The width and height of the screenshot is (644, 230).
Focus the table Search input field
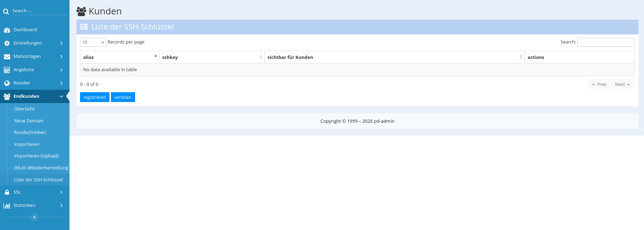(606, 42)
